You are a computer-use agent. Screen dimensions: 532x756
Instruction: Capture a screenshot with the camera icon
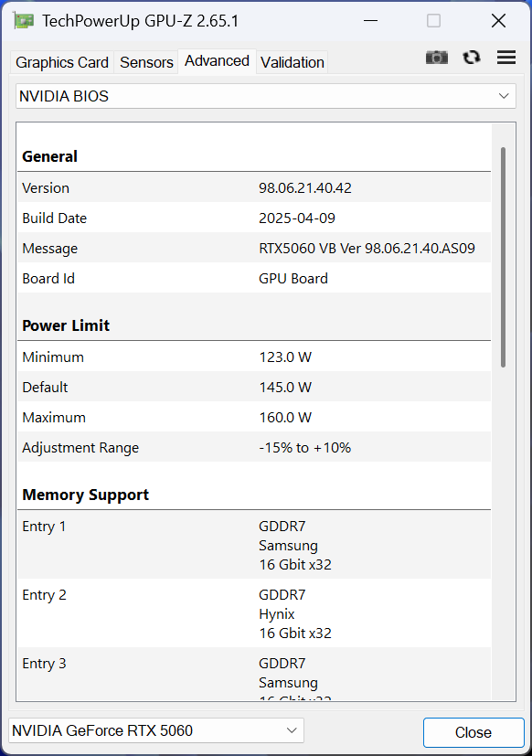(437, 57)
